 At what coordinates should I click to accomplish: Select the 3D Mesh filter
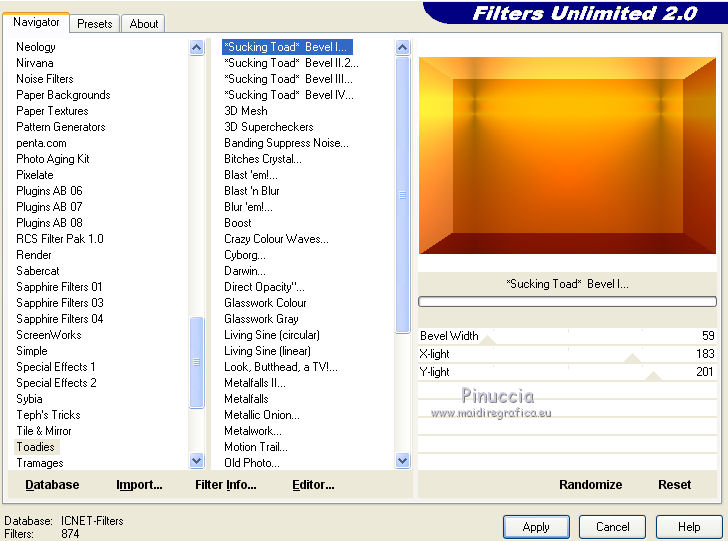coord(246,111)
